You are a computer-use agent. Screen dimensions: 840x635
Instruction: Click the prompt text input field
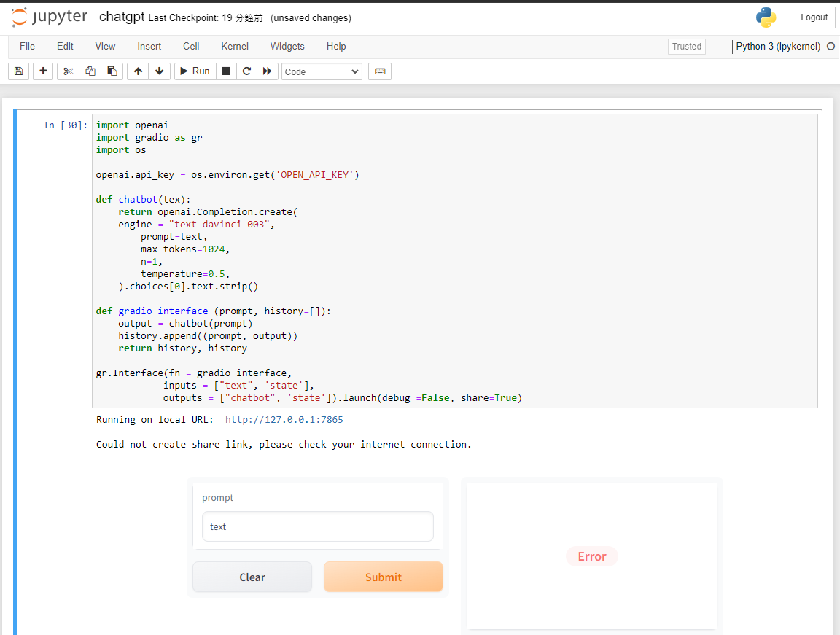click(x=317, y=526)
